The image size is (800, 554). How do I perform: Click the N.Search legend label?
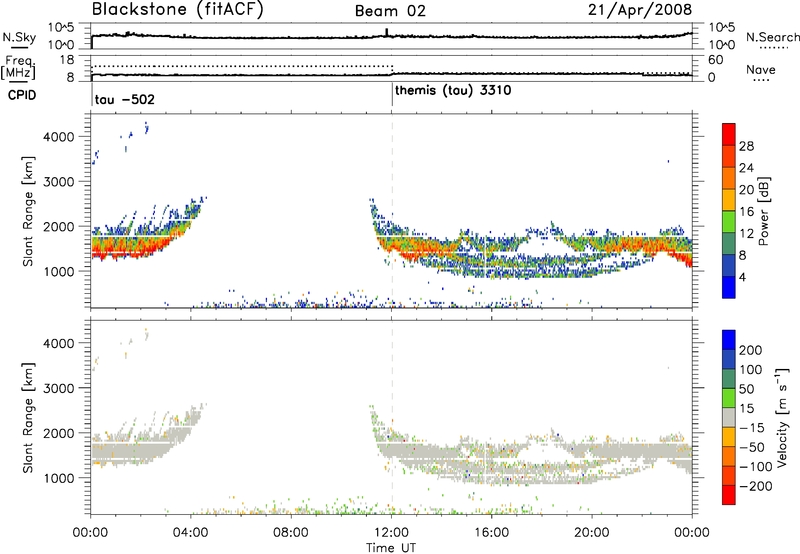(772, 37)
